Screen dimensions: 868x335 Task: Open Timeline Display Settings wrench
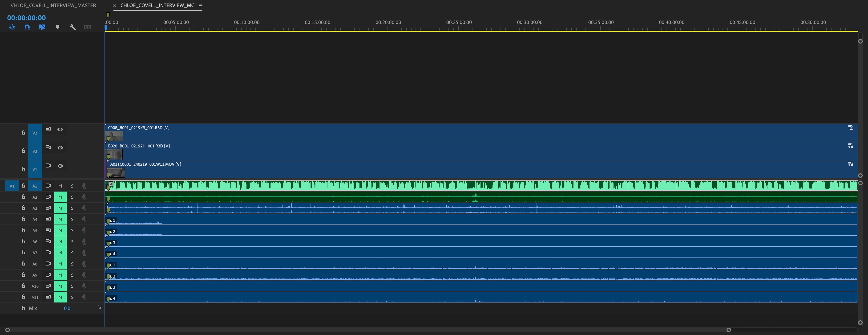[x=73, y=27]
